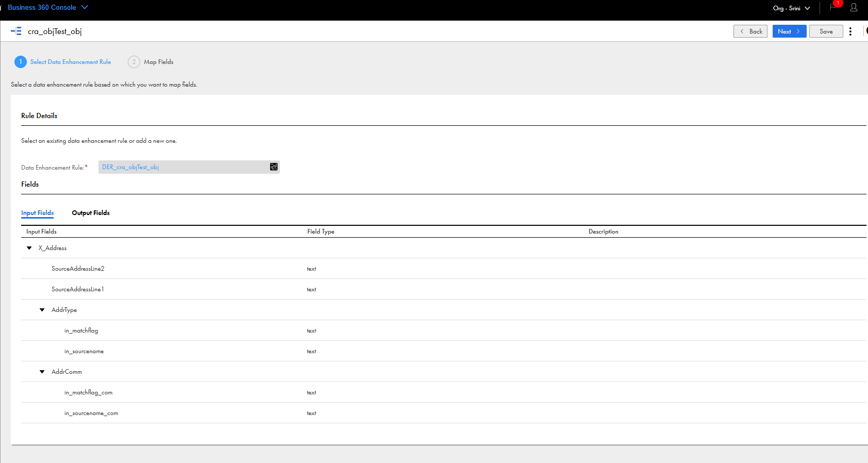Open the Data Enhancement Rule picker icon
Screen dimensions: 868x463
pyautogui.click(x=274, y=167)
